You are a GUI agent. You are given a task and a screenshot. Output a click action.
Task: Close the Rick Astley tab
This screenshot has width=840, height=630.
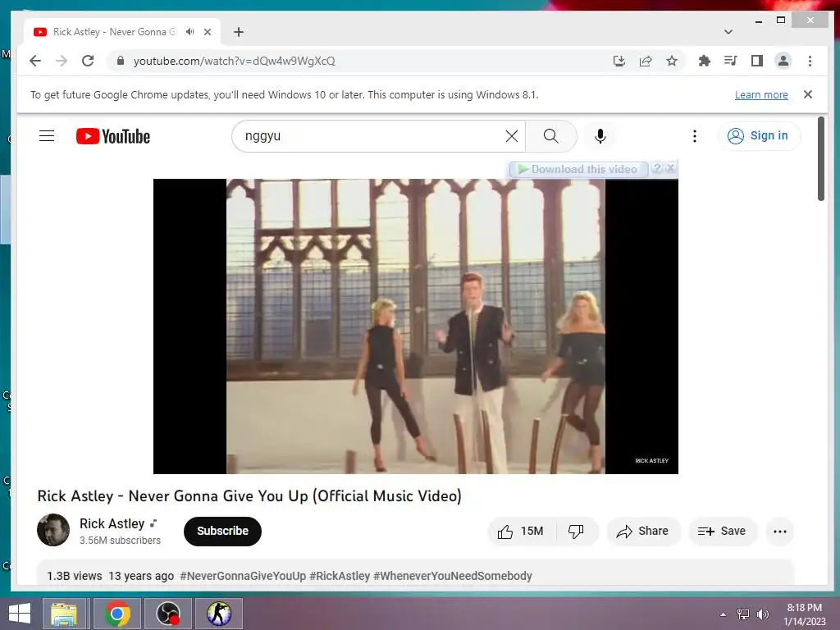[208, 32]
